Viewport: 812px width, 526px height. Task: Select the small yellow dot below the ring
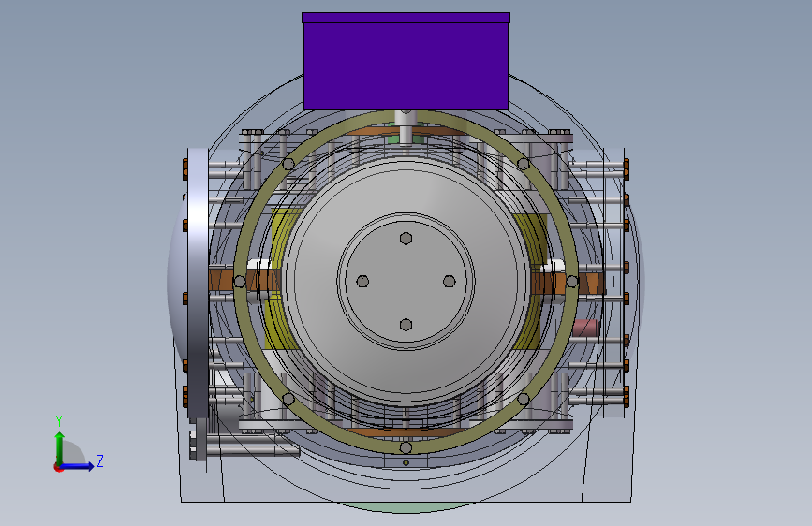[x=406, y=462]
